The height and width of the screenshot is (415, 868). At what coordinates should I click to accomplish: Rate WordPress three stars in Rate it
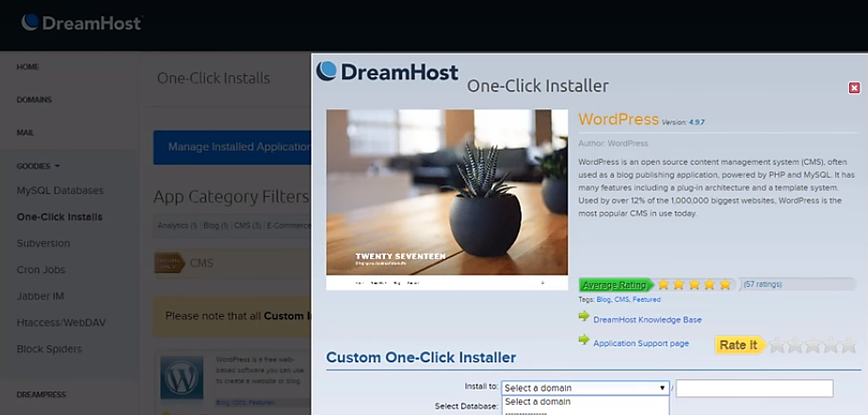coord(812,345)
